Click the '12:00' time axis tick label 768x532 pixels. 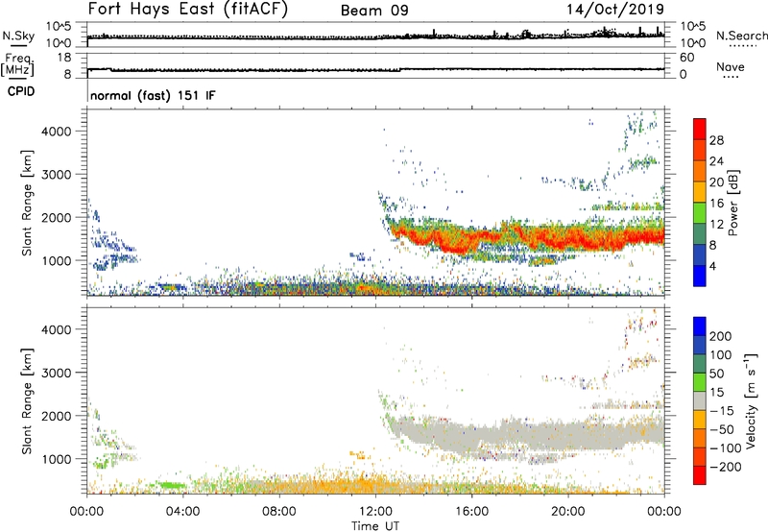(x=375, y=512)
